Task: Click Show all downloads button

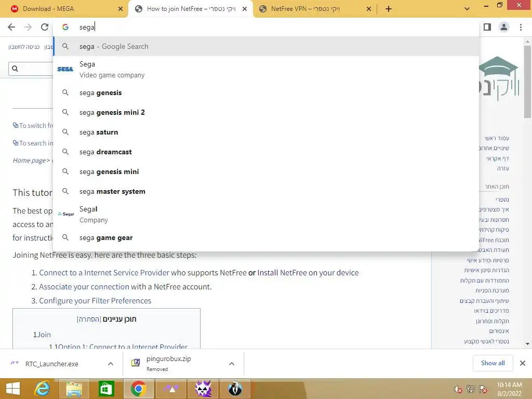Action: pyautogui.click(x=493, y=363)
